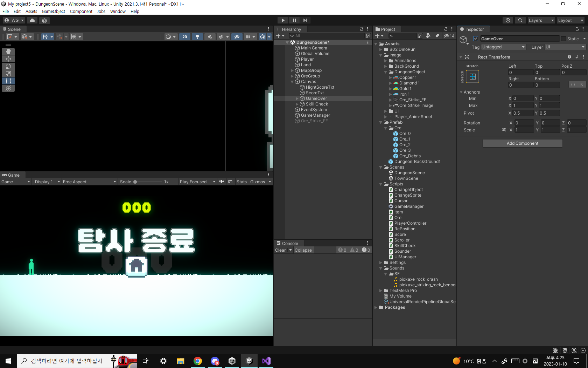Collapse the Rect Transform component
This screenshot has height=368, width=588.
click(461, 57)
